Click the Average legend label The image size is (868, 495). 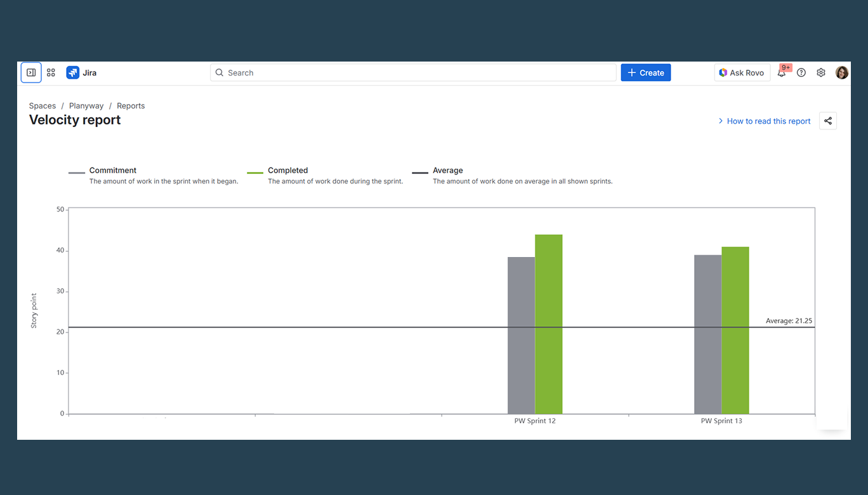pos(448,170)
